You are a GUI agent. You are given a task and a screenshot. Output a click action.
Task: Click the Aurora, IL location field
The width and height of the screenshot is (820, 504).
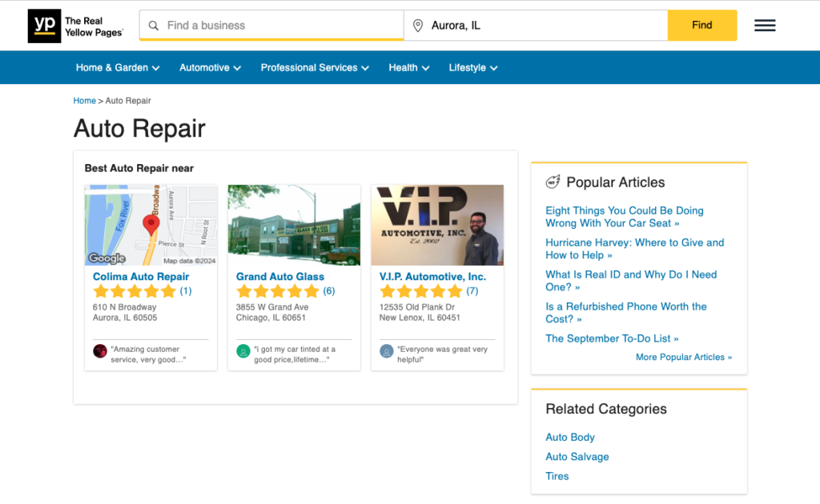pyautogui.click(x=536, y=25)
